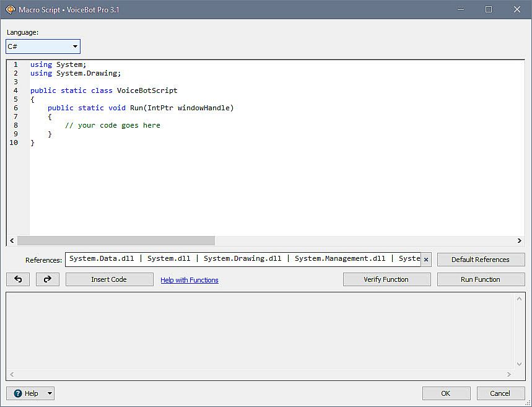The width and height of the screenshot is (532, 407).
Task: Click the '// your code goes here' comment line
Action: 113,125
